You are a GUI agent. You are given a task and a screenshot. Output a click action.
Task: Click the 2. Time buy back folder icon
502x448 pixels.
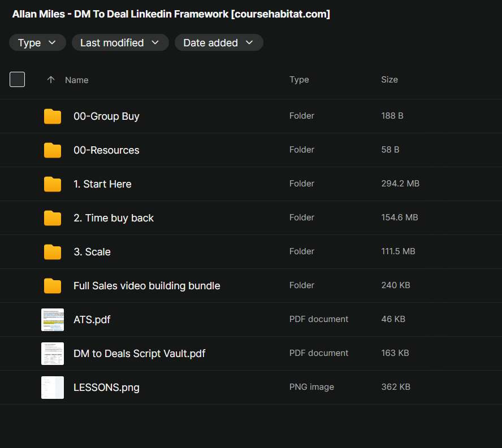pyautogui.click(x=53, y=218)
